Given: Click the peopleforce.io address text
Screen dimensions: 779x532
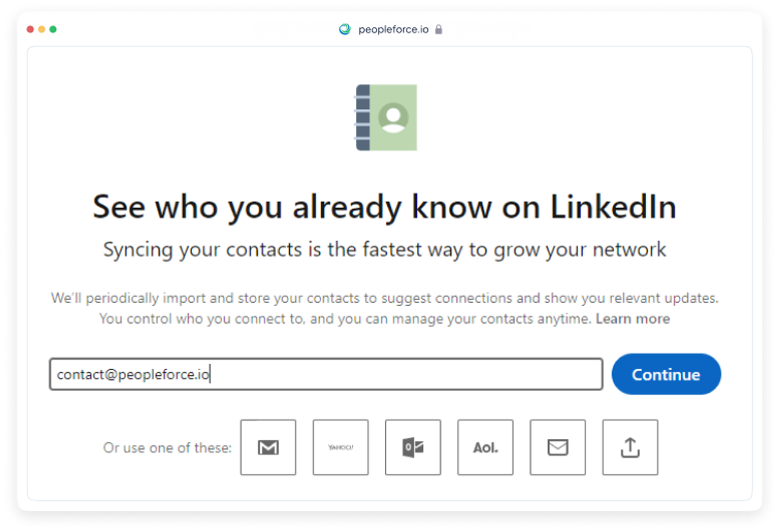Looking at the screenshot, I should [x=393, y=30].
